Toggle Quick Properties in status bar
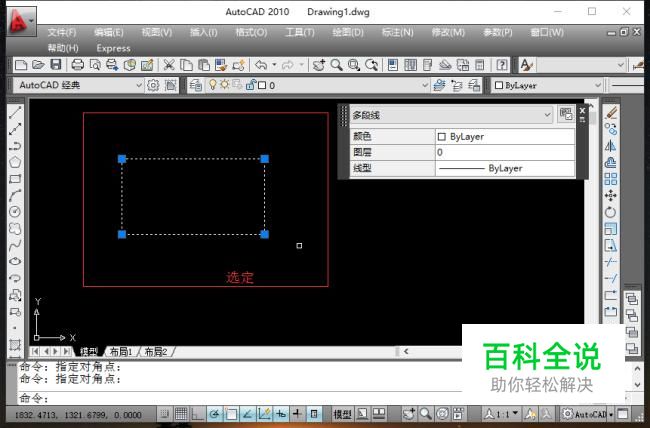This screenshot has width=650, height=428. [314, 413]
